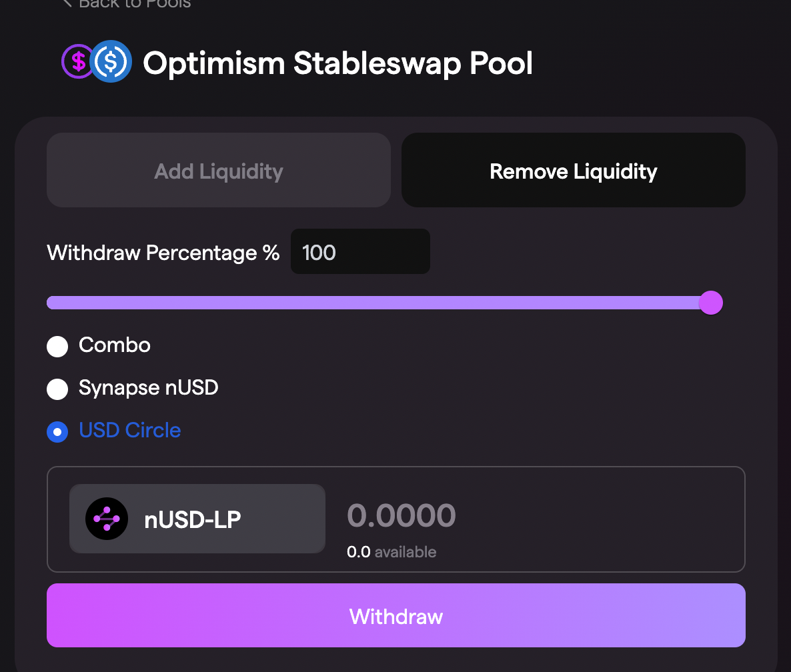
Task: Click the 0.0 available balance text
Action: (x=391, y=551)
